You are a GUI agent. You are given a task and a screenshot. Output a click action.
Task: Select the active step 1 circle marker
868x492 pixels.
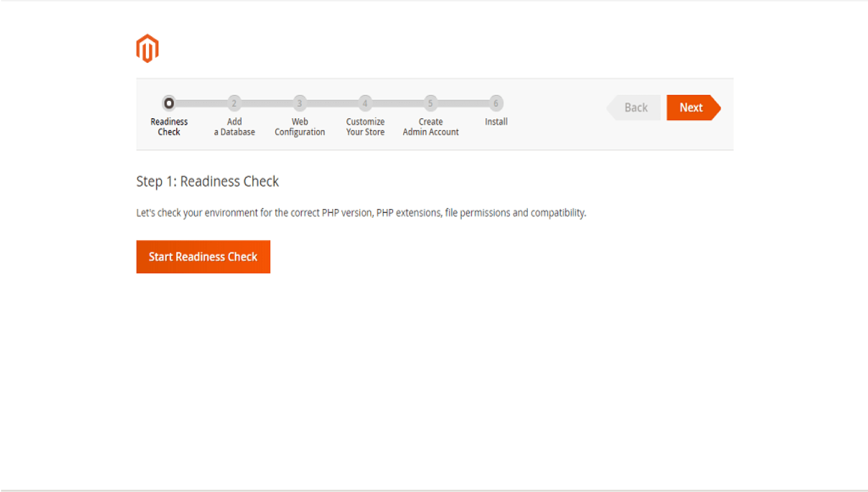169,103
